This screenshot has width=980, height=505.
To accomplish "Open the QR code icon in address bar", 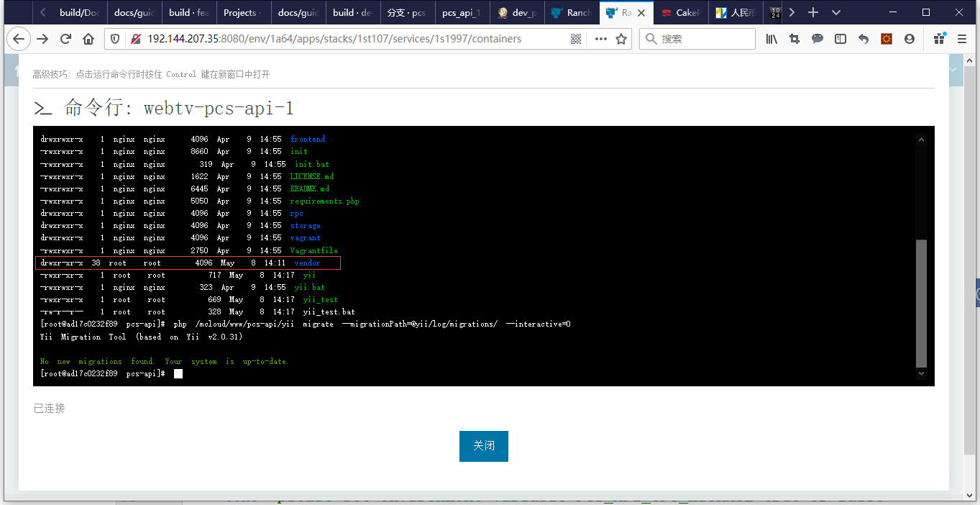I will [x=576, y=39].
